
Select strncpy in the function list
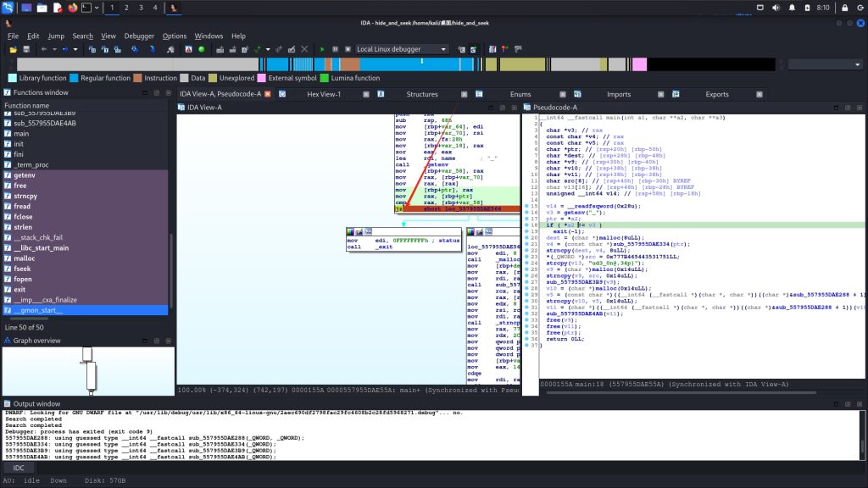[x=86, y=196]
